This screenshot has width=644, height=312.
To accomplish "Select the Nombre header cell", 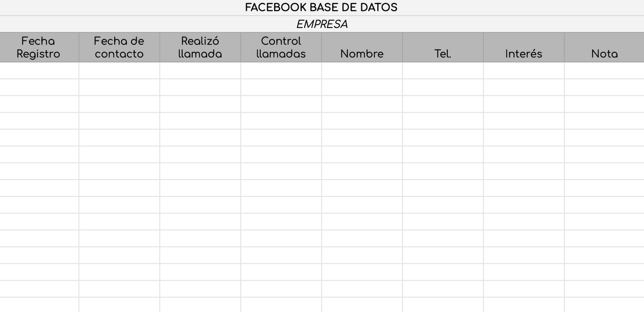I will point(362,47).
